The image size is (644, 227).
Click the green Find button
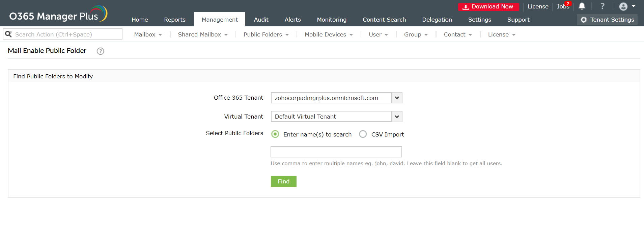283,181
